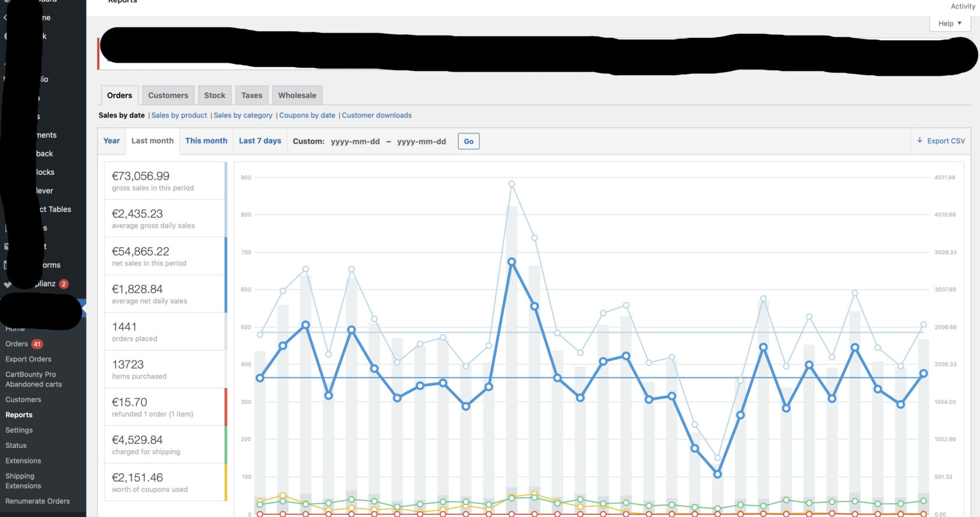This screenshot has height=517, width=980.
Task: Expand the Help dropdown
Action: [949, 23]
